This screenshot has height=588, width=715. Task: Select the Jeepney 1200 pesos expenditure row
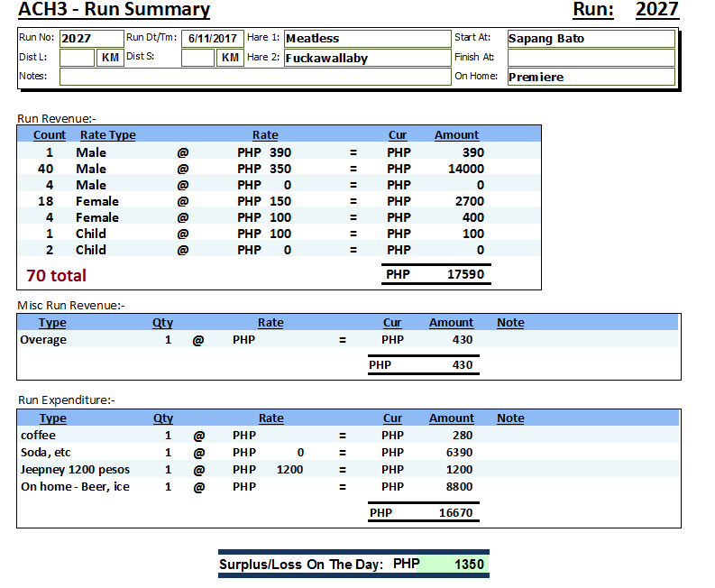(75, 470)
